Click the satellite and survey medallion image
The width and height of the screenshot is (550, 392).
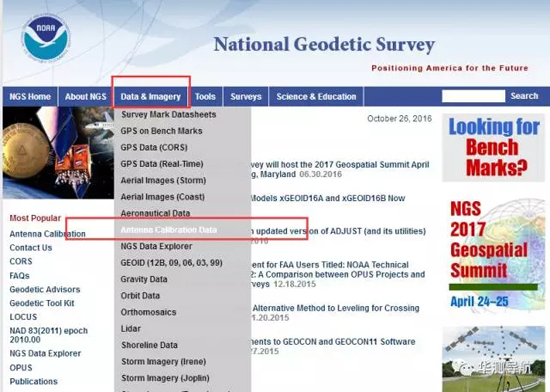click(58, 153)
